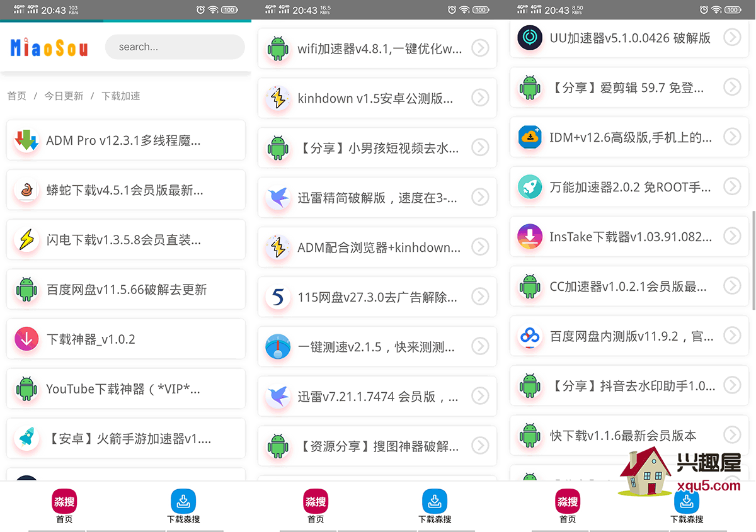Image resolution: width=756 pixels, height=532 pixels.
Task: Tap the 爱剪辑 59.7 Android icon
Action: pos(530,88)
